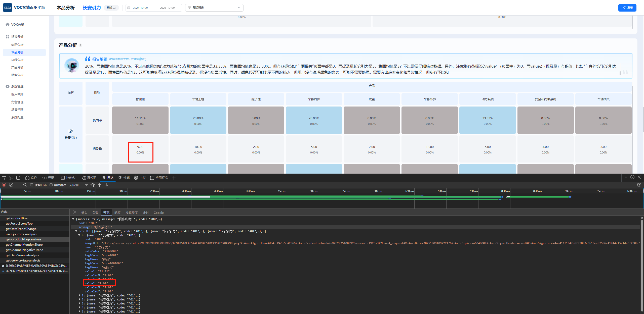Image resolution: width=644 pixels, height=314 pixels.
Task: Enable the 保留日志 checkbox
Action: click(32, 185)
